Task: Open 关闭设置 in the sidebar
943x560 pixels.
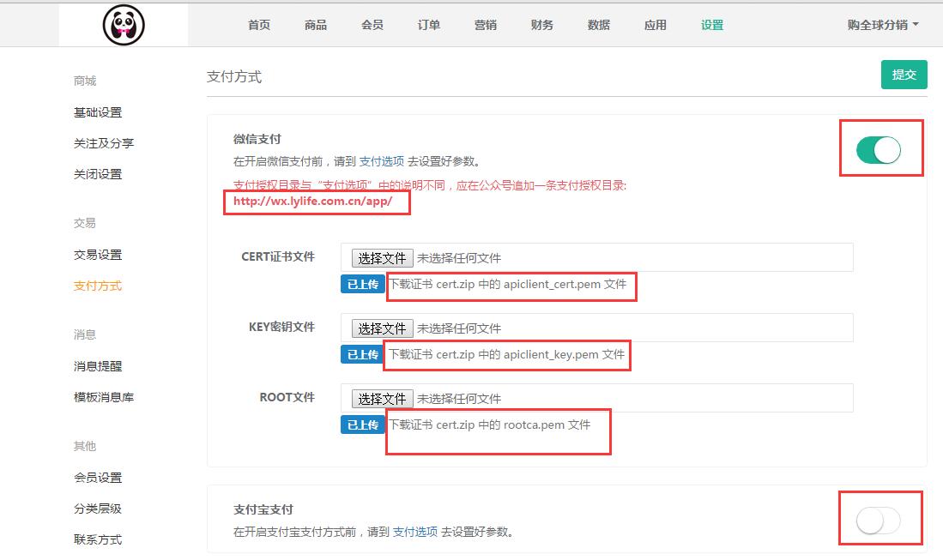Action: tap(98, 174)
